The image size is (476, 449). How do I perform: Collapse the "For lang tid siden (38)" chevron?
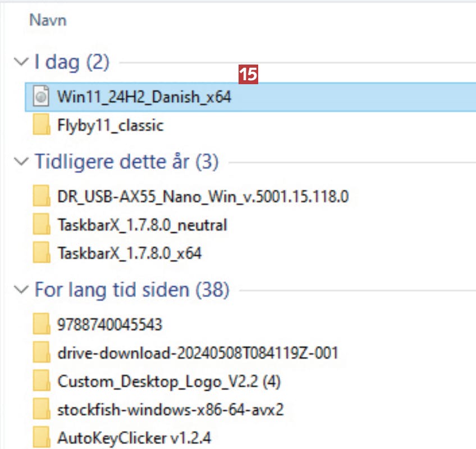pyautogui.click(x=22, y=290)
